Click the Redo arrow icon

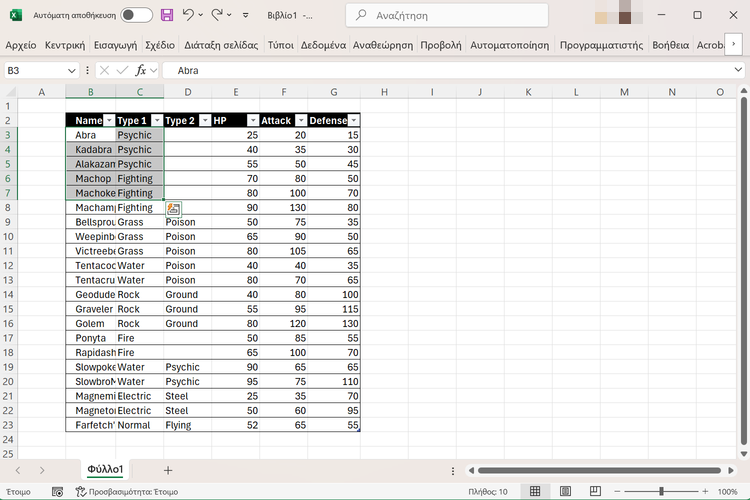(217, 15)
